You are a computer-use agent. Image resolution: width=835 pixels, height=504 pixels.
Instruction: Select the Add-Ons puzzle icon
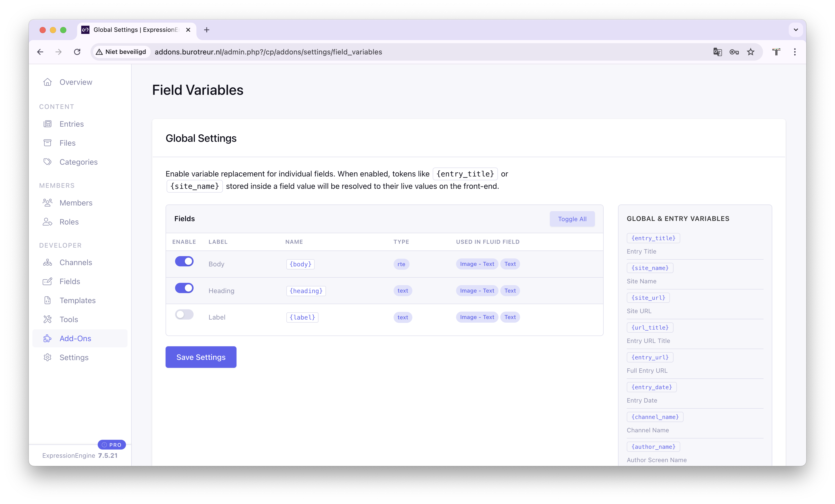pos(48,338)
